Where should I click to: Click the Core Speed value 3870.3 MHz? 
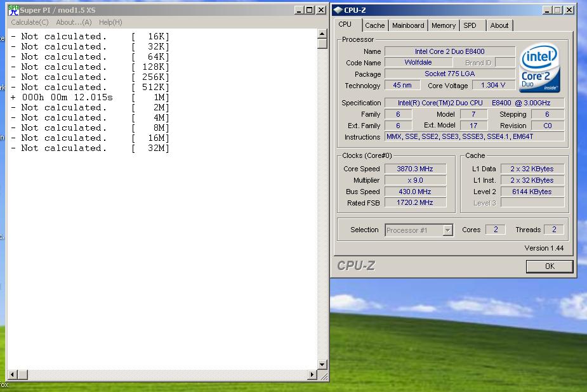tap(415, 169)
